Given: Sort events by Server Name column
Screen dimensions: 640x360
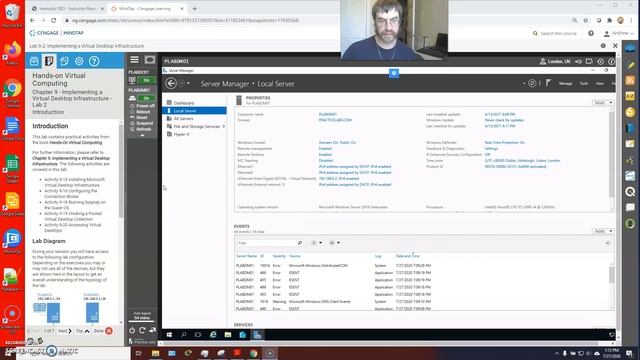Looking at the screenshot, I should tap(246, 256).
